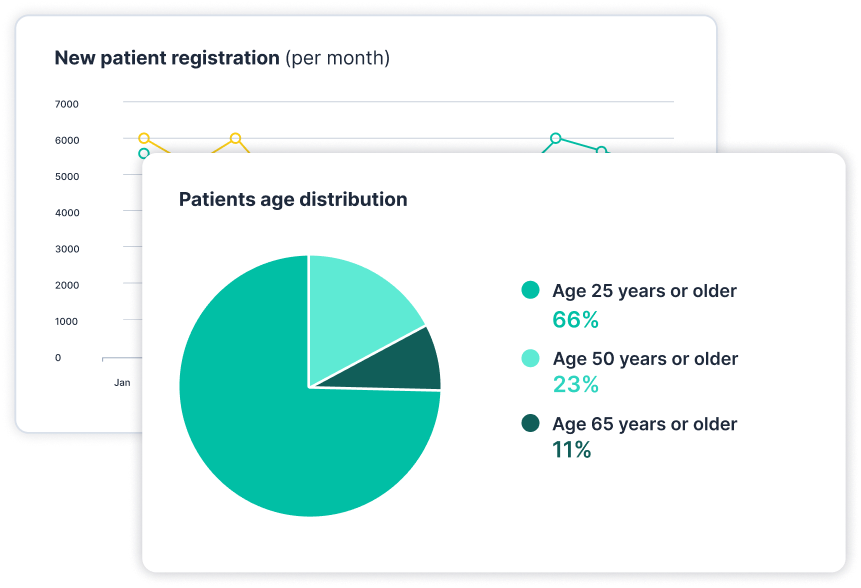Screen dimensions: 861x588
Task: Click the first yellow data point above Jan
Action: click(144, 138)
